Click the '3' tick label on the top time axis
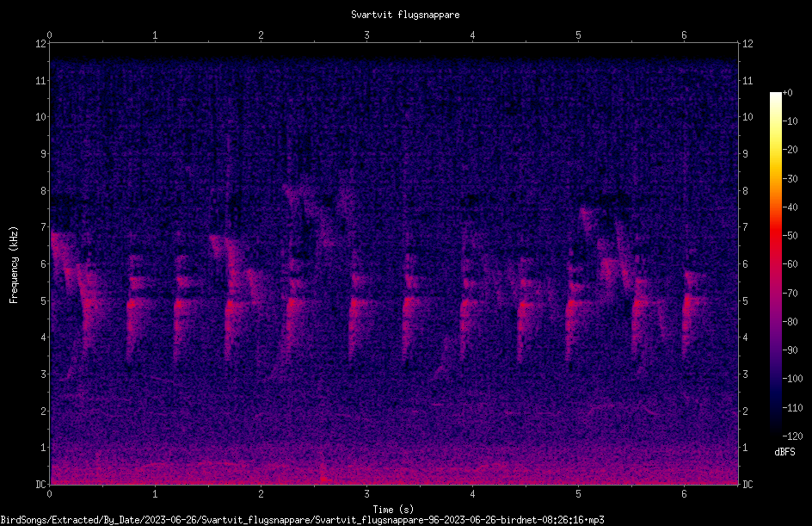The image size is (812, 526). click(x=366, y=35)
